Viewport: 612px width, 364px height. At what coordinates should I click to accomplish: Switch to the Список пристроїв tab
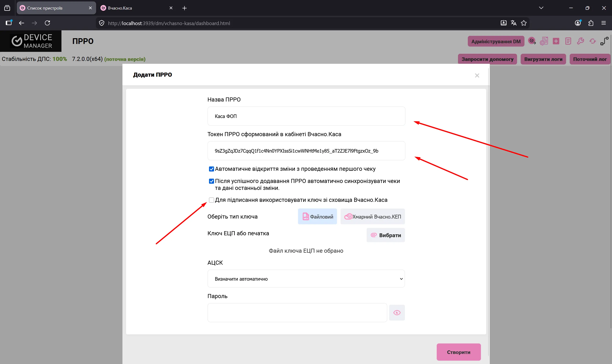56,8
